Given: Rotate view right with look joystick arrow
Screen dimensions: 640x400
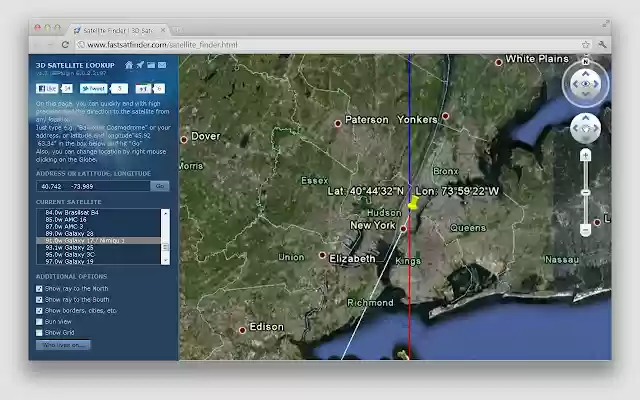Looking at the screenshot, I should point(596,84).
